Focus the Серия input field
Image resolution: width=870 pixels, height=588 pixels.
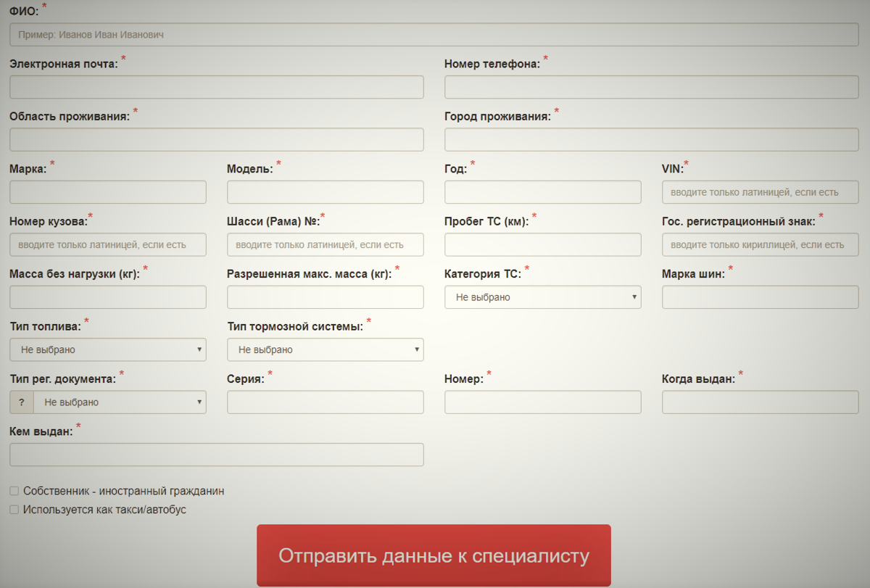click(x=326, y=402)
